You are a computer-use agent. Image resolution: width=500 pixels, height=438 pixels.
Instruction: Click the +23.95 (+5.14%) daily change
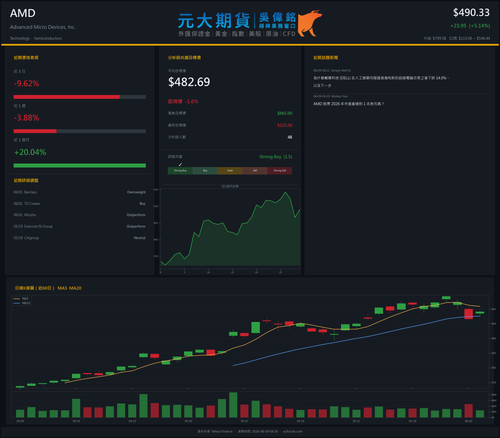[470, 26]
